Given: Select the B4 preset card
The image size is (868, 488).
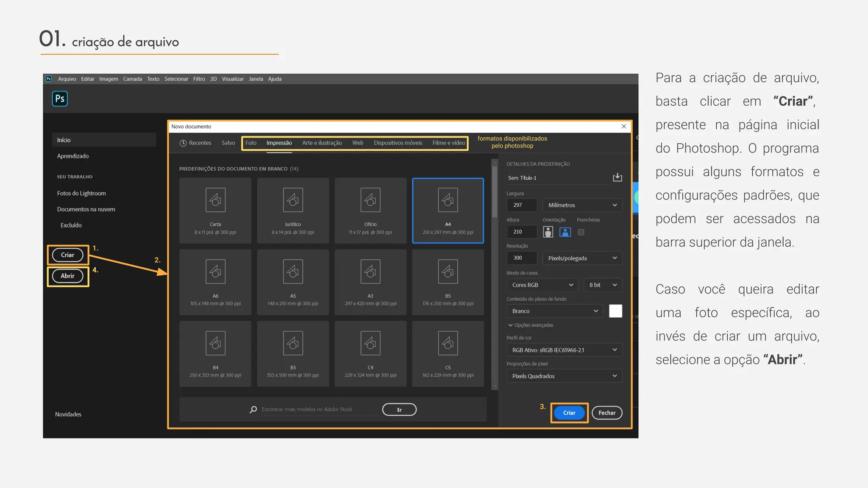Looking at the screenshot, I should tap(215, 354).
